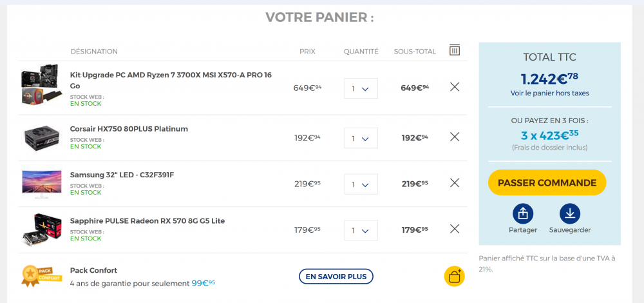This screenshot has width=644, height=303.
Task: Click the Samsung monitor product thumbnail
Action: click(x=42, y=184)
